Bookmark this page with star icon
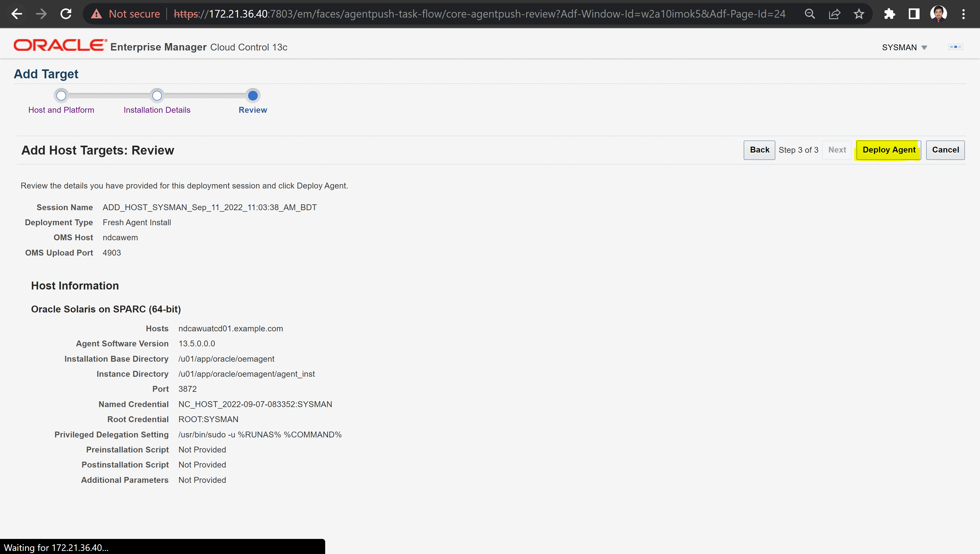This screenshot has height=554, width=980. click(859, 14)
